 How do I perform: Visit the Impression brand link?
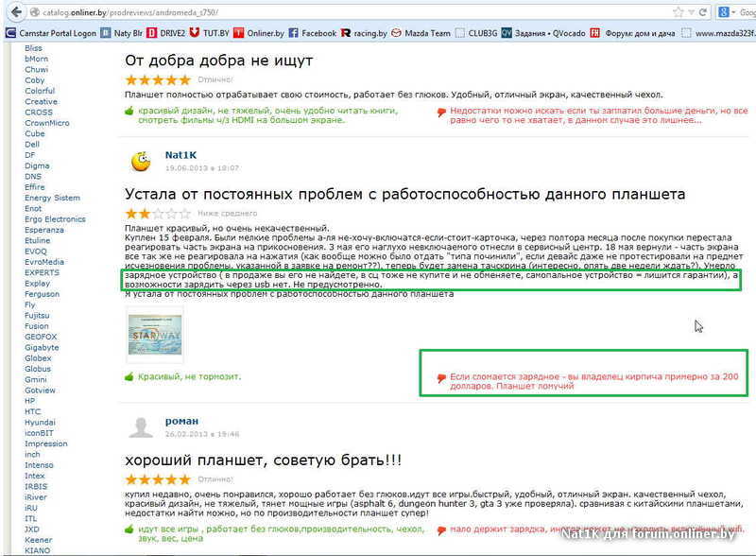pos(46,443)
